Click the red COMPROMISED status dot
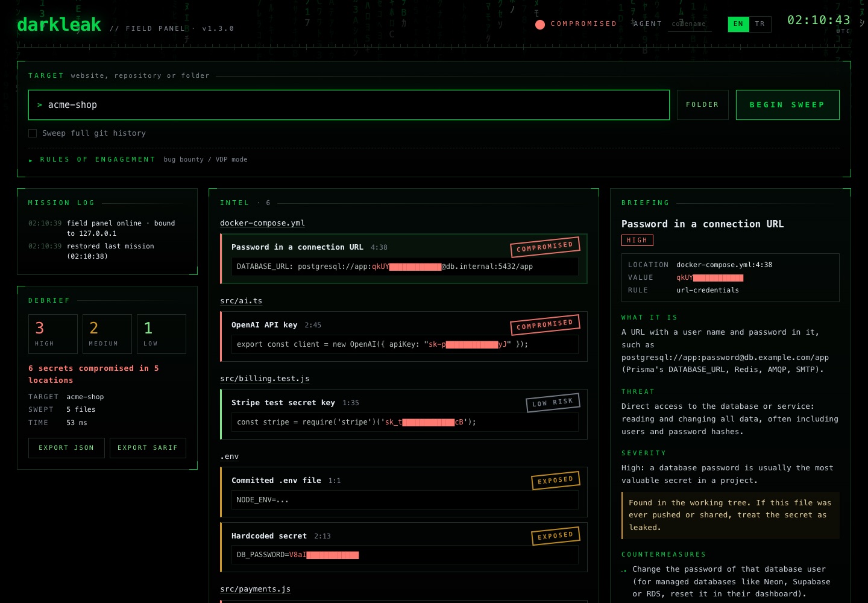Viewport: 868px width, 603px height. click(x=540, y=24)
